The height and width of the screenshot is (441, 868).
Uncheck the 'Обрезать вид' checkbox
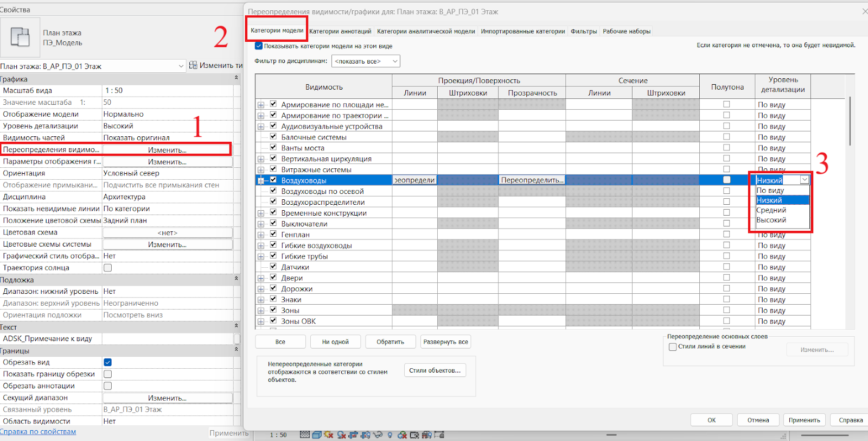[107, 362]
